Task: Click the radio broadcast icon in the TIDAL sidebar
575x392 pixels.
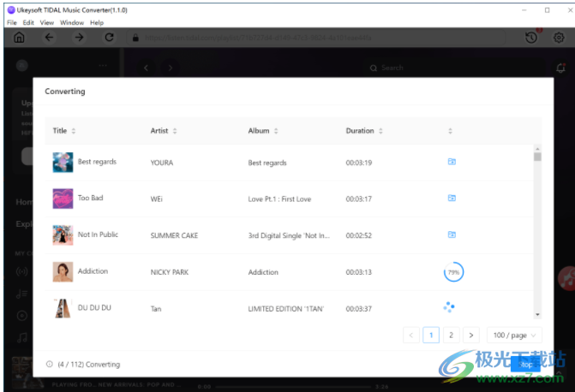Action: coord(22,272)
